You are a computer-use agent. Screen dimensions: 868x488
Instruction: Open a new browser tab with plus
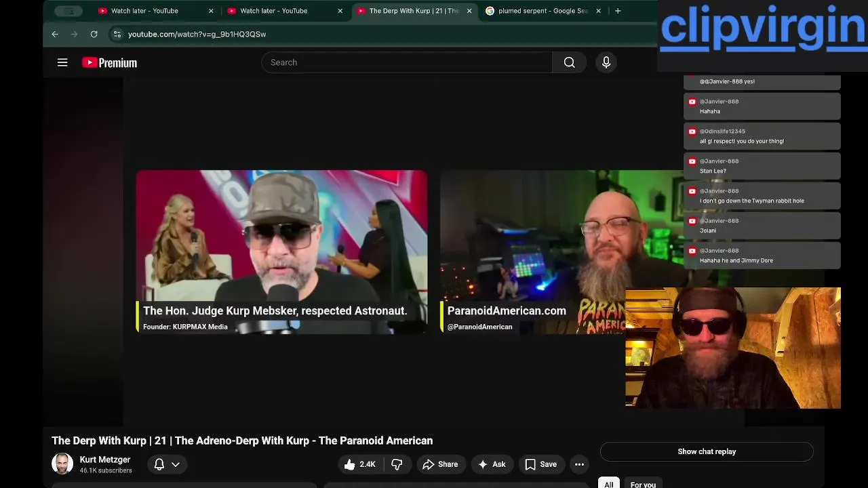click(617, 11)
